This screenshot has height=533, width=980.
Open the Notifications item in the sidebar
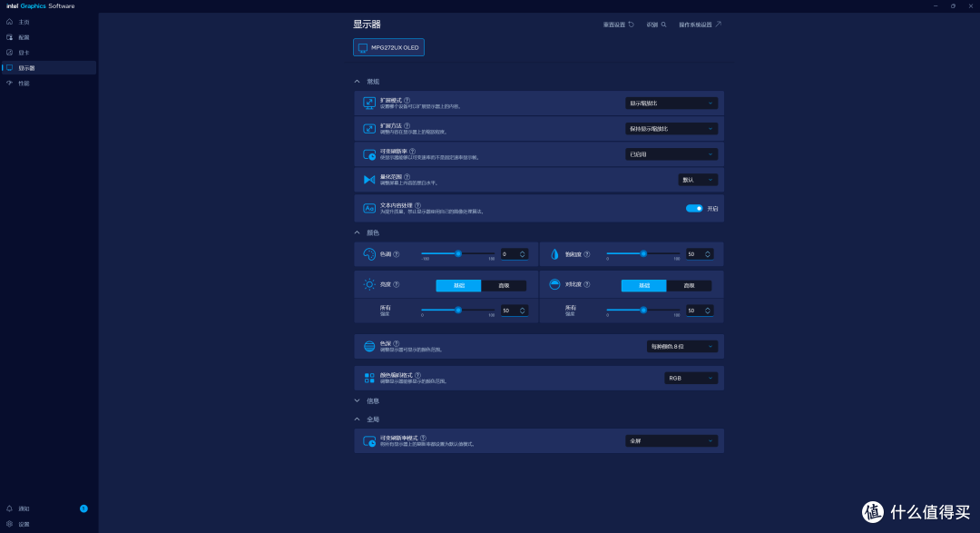pyautogui.click(x=48, y=508)
